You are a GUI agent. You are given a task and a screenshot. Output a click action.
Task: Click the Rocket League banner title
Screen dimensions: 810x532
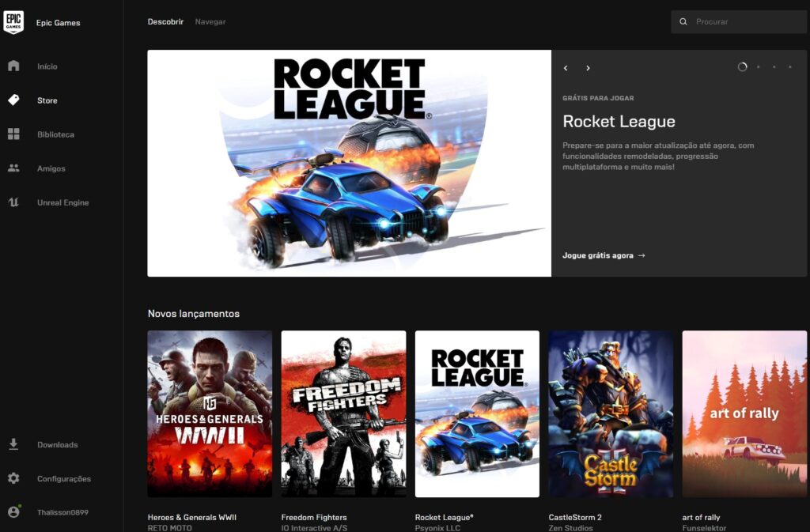(619, 121)
